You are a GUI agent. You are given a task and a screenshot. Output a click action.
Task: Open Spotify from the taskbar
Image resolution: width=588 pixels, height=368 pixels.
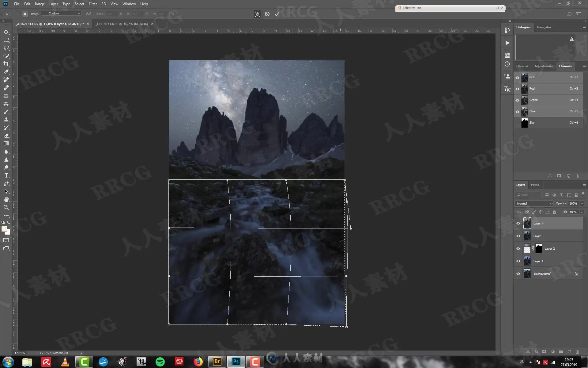(160, 362)
